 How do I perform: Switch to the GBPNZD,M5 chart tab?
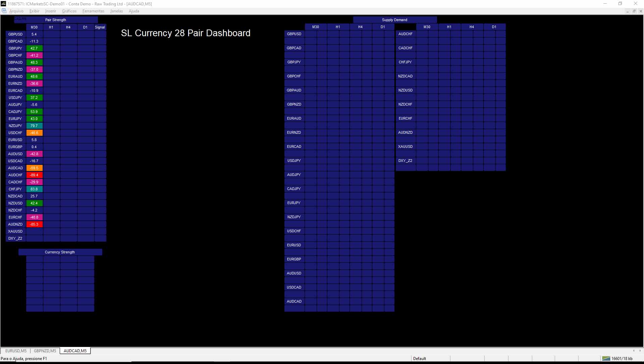coord(45,351)
